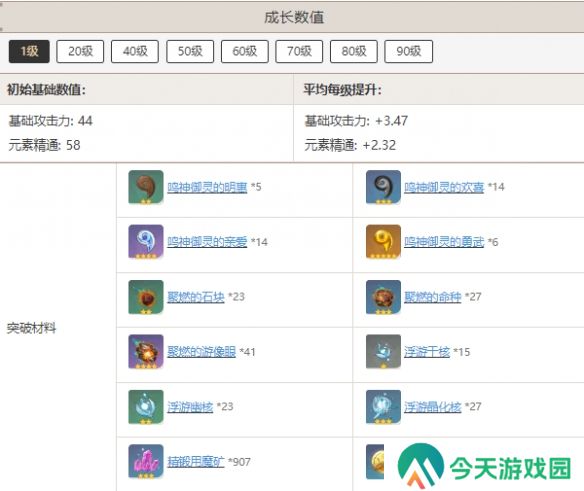Click the 浮游晶化核 material icon
584x491 pixels.
[x=383, y=407]
